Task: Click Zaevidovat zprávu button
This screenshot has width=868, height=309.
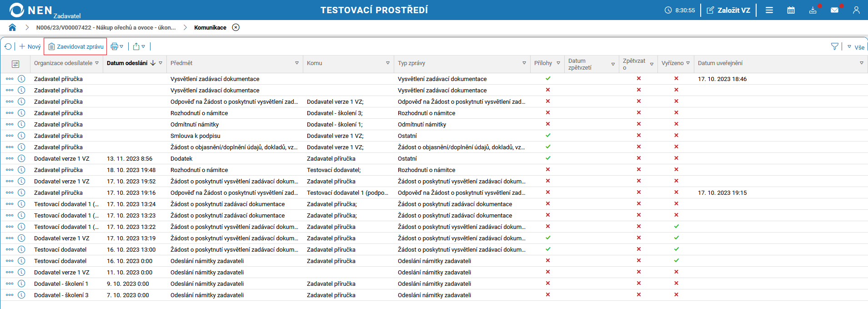Action: click(76, 46)
